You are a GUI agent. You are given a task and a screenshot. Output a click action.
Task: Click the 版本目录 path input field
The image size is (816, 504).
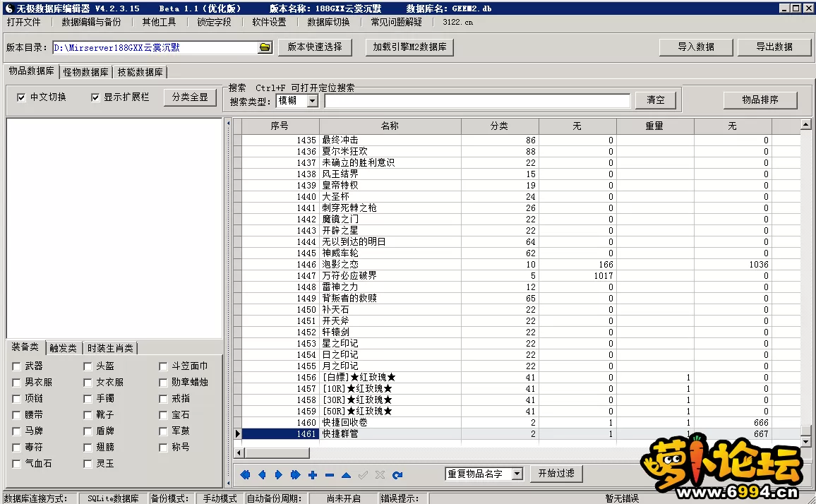[155, 47]
